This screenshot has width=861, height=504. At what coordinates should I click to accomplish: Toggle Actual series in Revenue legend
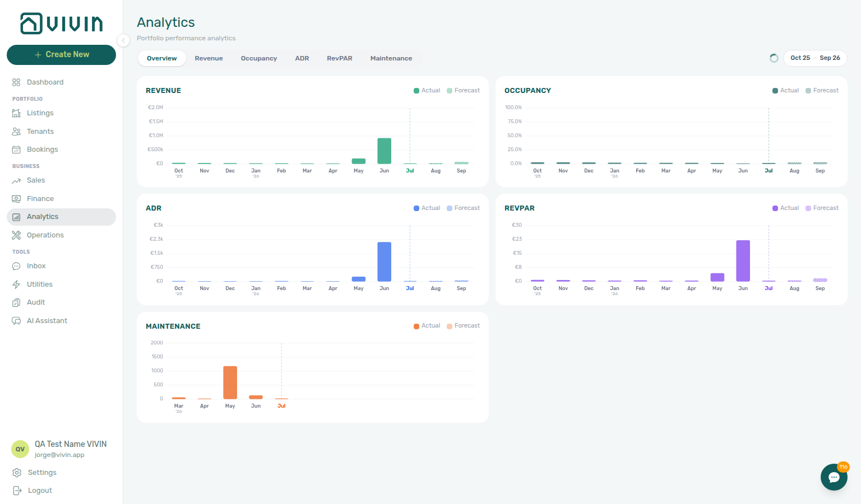427,91
